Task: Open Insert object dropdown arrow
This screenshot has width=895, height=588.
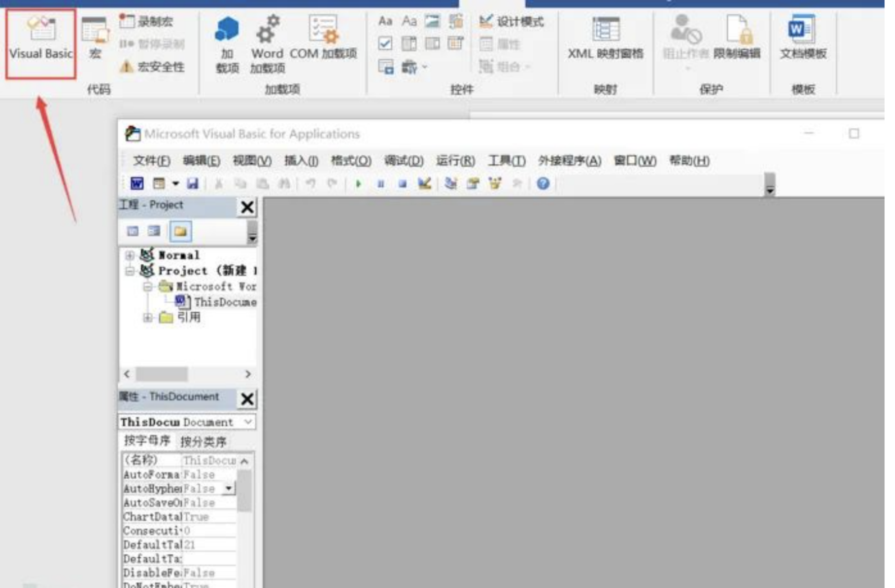Action: [176, 184]
